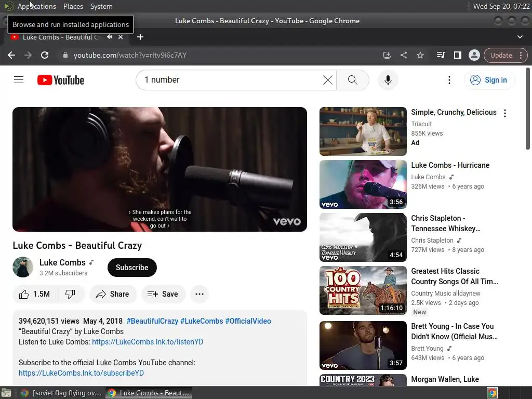532x399 pixels.
Task: Click Sign in
Action: click(x=489, y=80)
